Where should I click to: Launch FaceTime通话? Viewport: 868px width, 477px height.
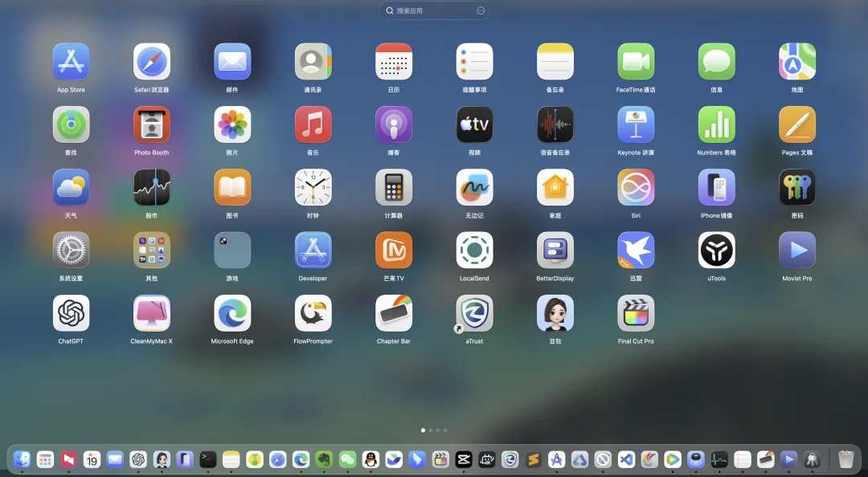coord(636,61)
